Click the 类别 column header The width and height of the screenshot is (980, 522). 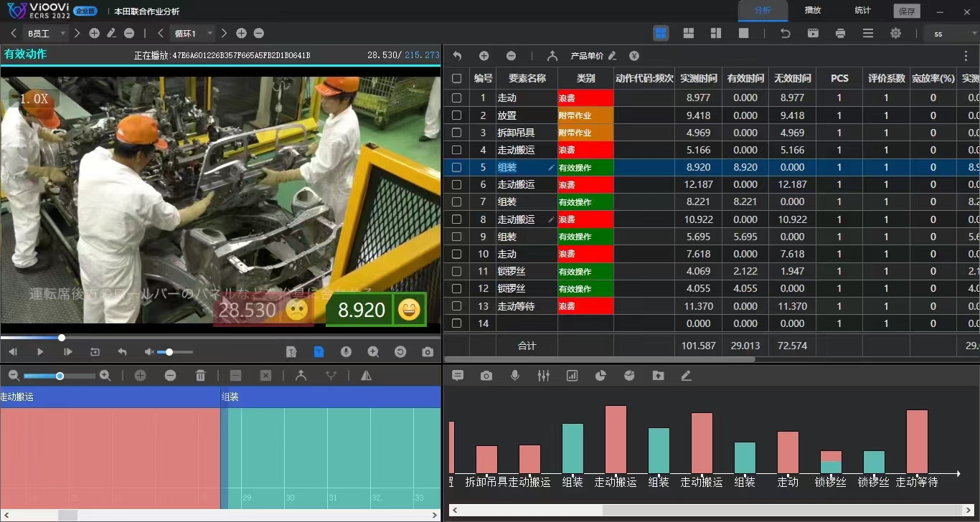585,78
